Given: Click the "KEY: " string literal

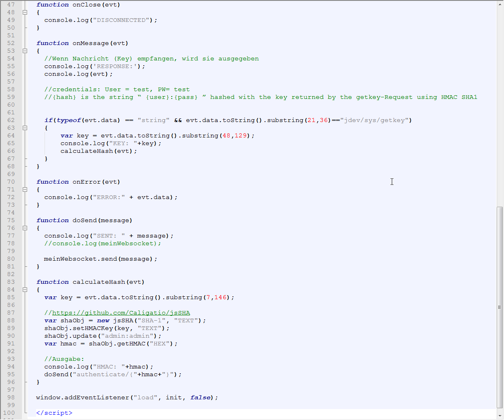Looking at the screenshot, I should tap(123, 143).
